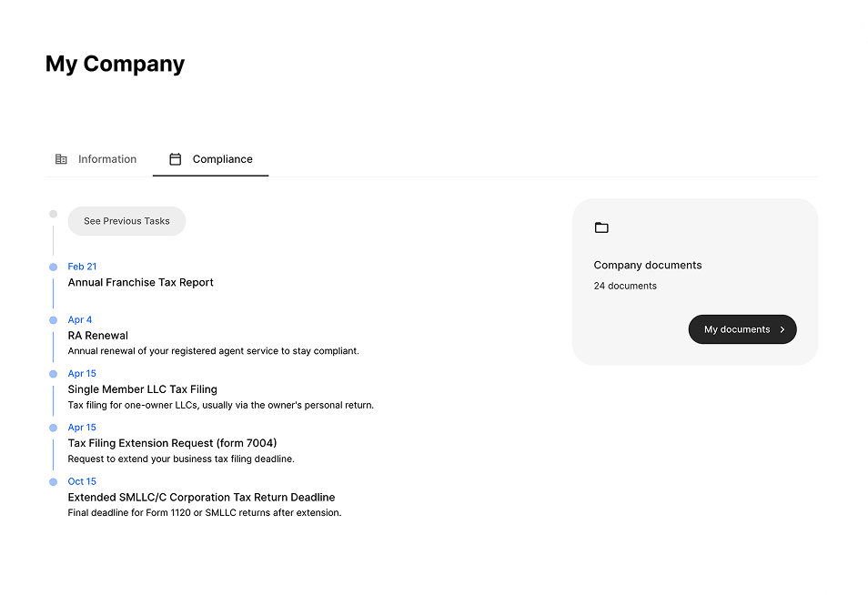
Task: Click the gray timeline dot at top
Action: (53, 214)
